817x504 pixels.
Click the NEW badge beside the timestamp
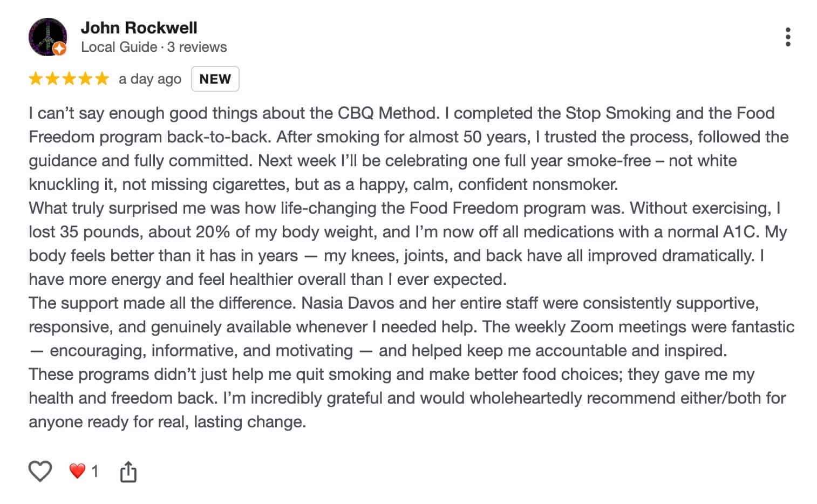pyautogui.click(x=215, y=79)
